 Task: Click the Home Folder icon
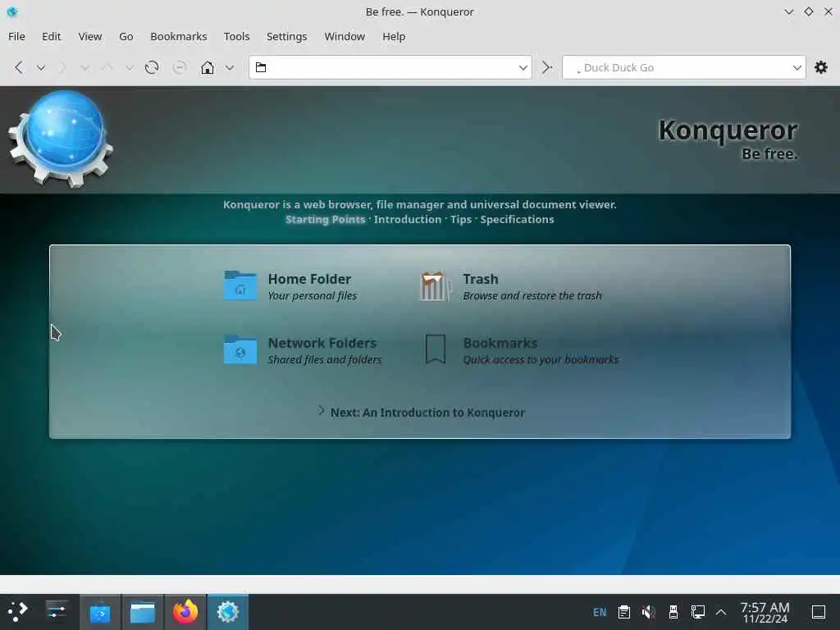(240, 285)
